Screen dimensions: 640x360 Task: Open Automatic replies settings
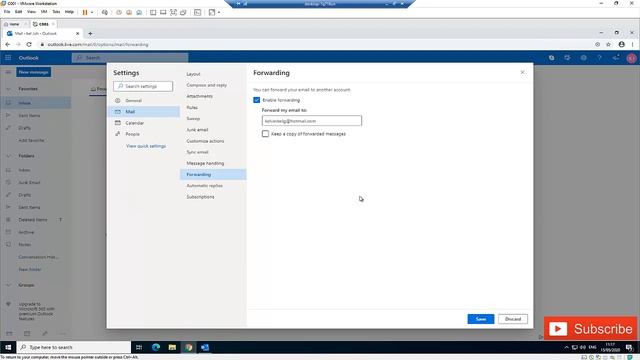tap(204, 186)
